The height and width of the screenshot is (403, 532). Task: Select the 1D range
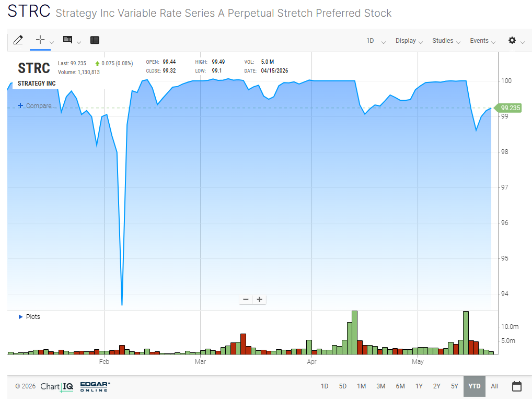325,386
